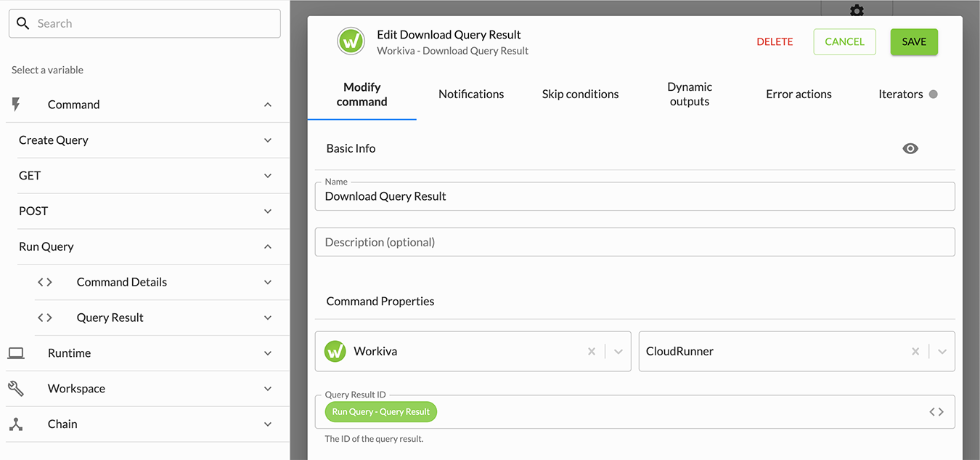
Task: Open the Dynamic outputs tab
Action: [690, 94]
